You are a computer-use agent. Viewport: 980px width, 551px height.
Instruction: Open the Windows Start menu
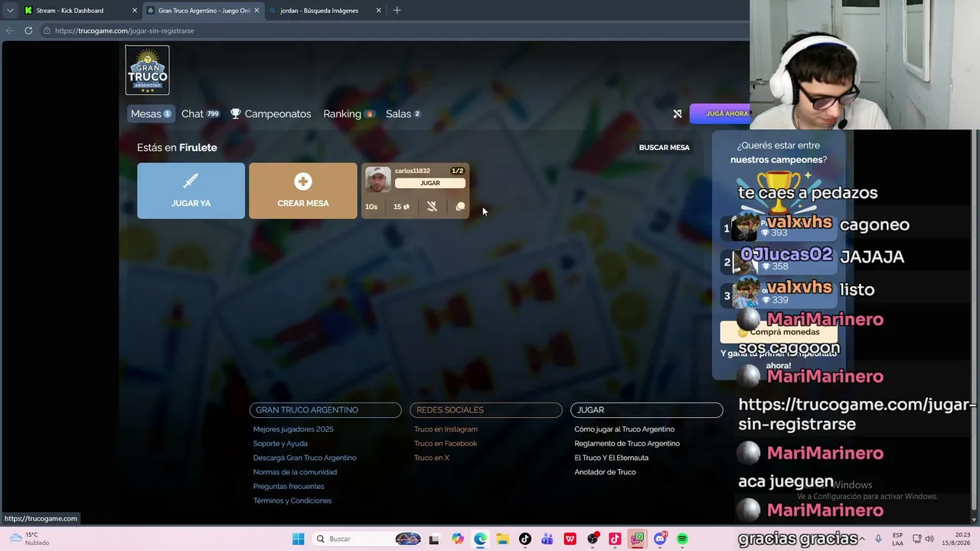pos(298,539)
